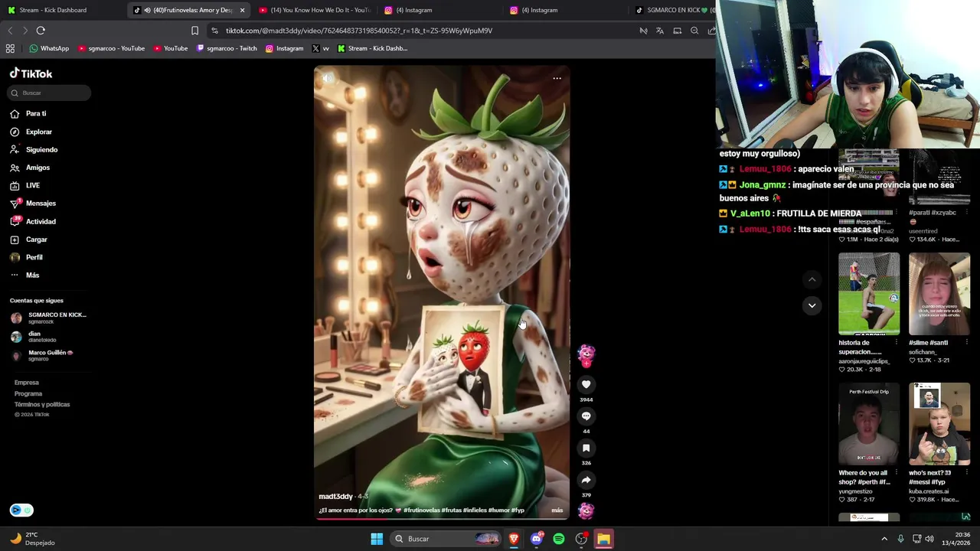Seek on the video progress bar
Viewport: 980px width, 551px height.
tap(442, 520)
